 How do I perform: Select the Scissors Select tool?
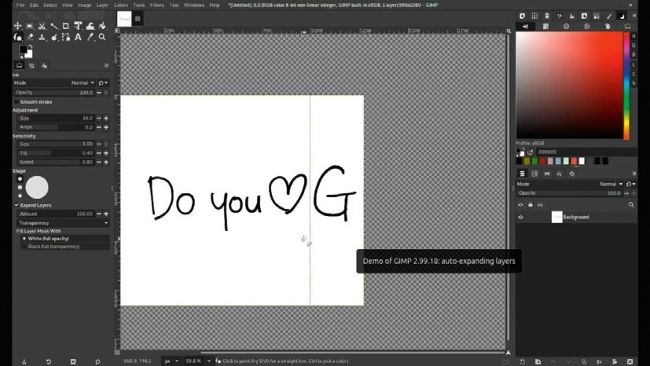(x=42, y=26)
